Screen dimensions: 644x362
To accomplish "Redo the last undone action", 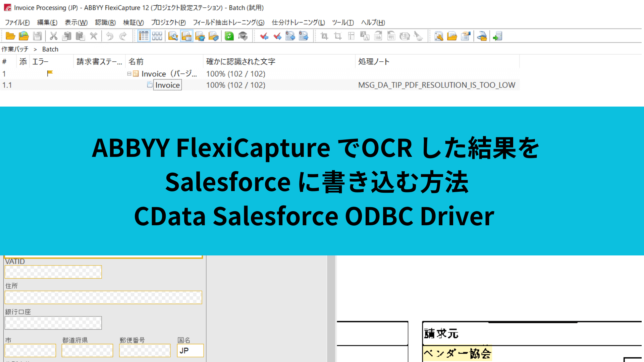I will [123, 36].
